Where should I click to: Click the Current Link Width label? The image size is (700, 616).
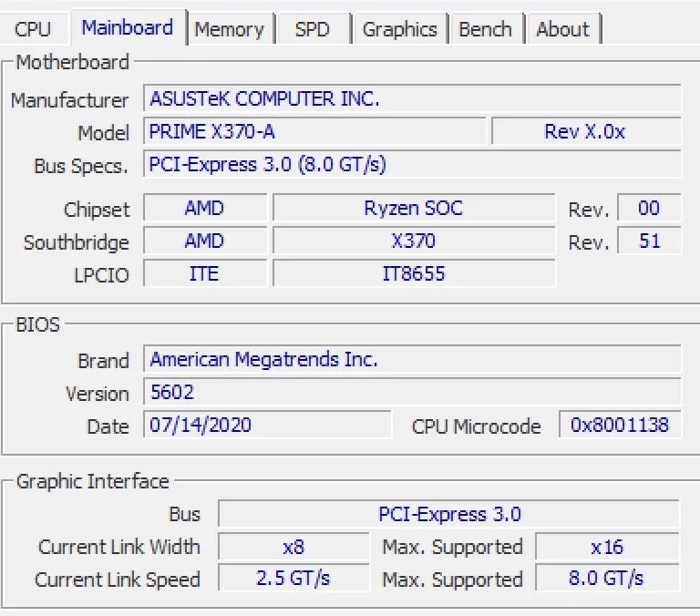[x=119, y=548]
